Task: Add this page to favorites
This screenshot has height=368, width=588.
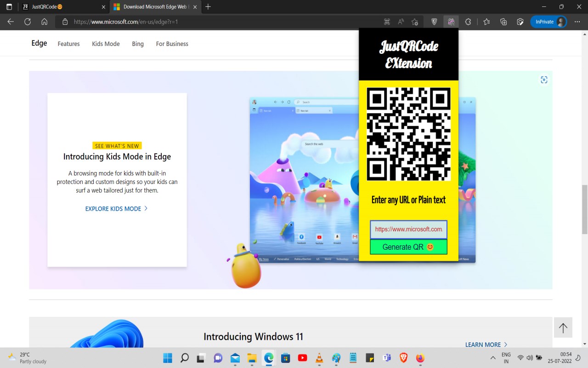Action: click(415, 22)
